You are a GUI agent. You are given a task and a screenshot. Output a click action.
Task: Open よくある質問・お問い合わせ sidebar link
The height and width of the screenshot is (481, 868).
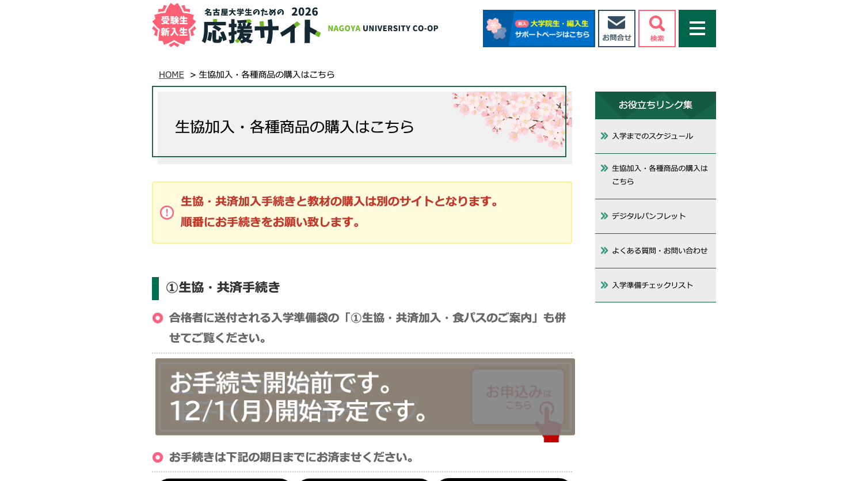tap(660, 251)
